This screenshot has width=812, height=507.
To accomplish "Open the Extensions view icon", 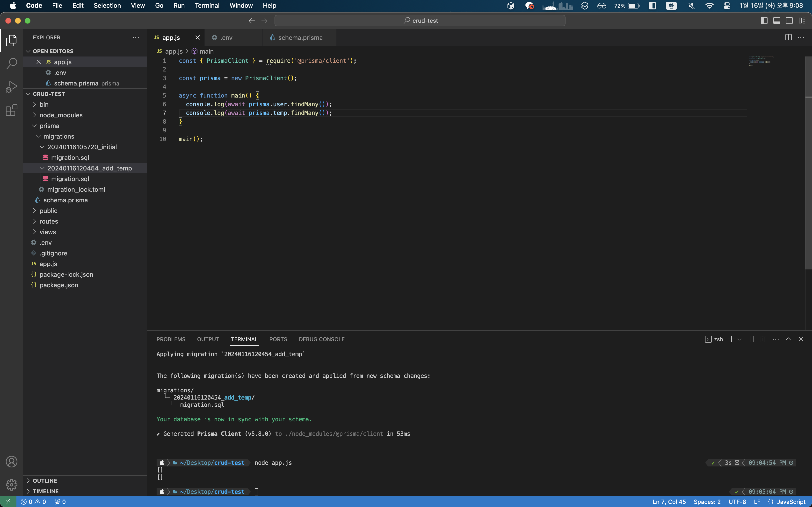I will point(11,110).
